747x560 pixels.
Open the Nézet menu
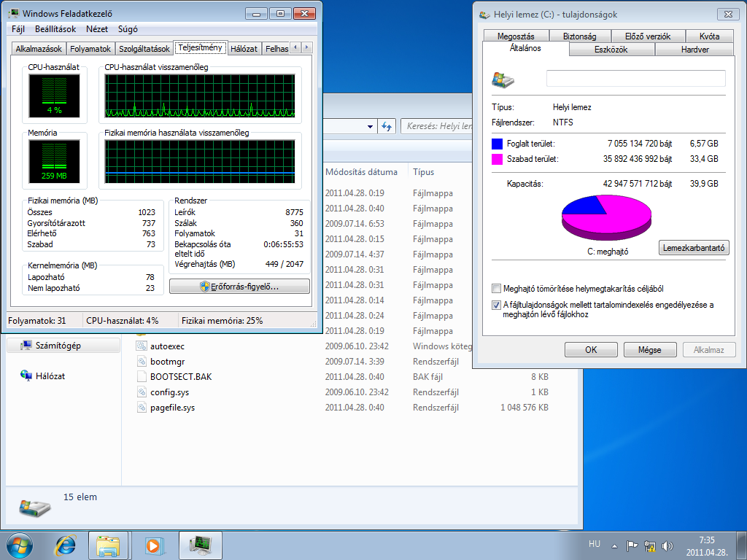click(x=97, y=29)
